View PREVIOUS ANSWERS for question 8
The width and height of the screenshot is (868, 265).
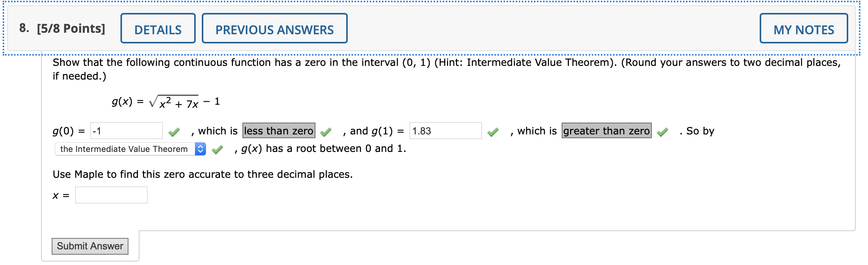tap(274, 28)
